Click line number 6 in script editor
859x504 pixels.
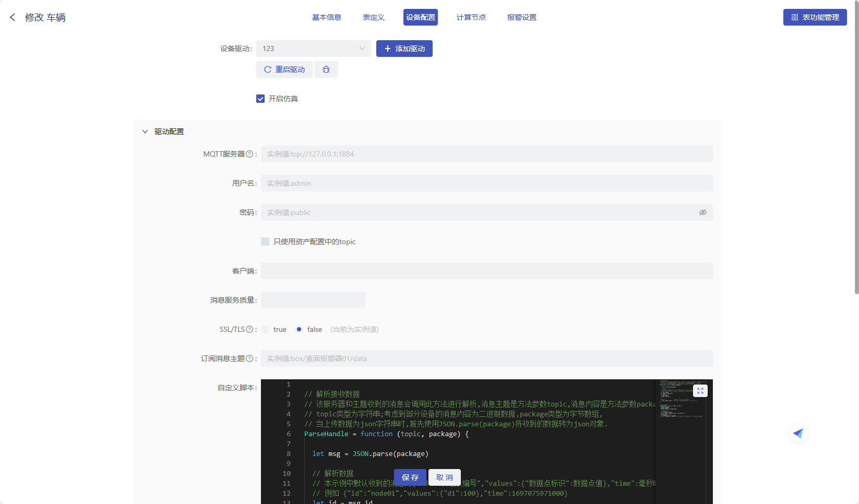tap(289, 434)
